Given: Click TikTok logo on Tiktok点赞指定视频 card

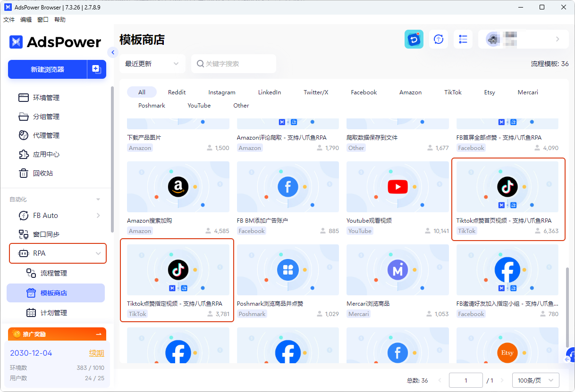Looking at the screenshot, I should pyautogui.click(x=178, y=270).
